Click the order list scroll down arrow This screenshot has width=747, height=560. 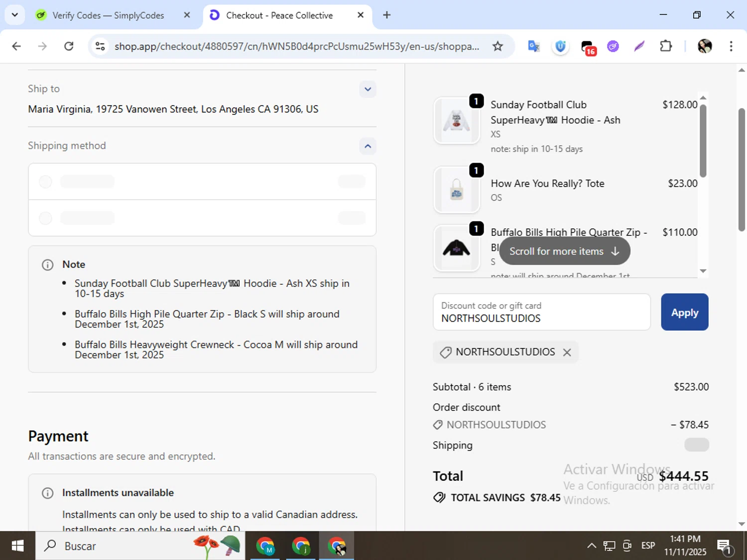pos(703,271)
